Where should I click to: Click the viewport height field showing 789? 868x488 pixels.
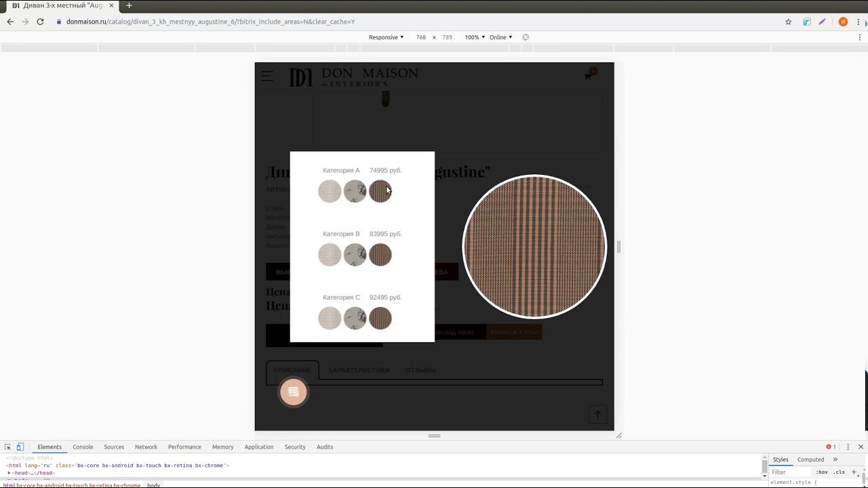[447, 37]
